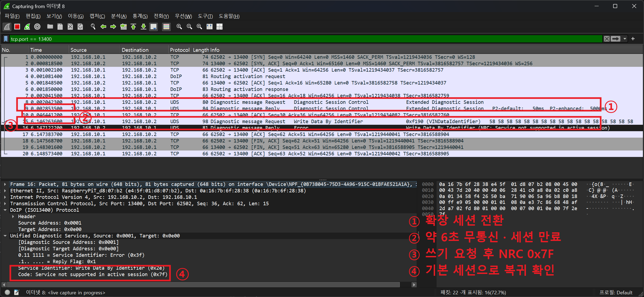644x297 pixels.
Task: Jump to the first packet
Action: 133,27
